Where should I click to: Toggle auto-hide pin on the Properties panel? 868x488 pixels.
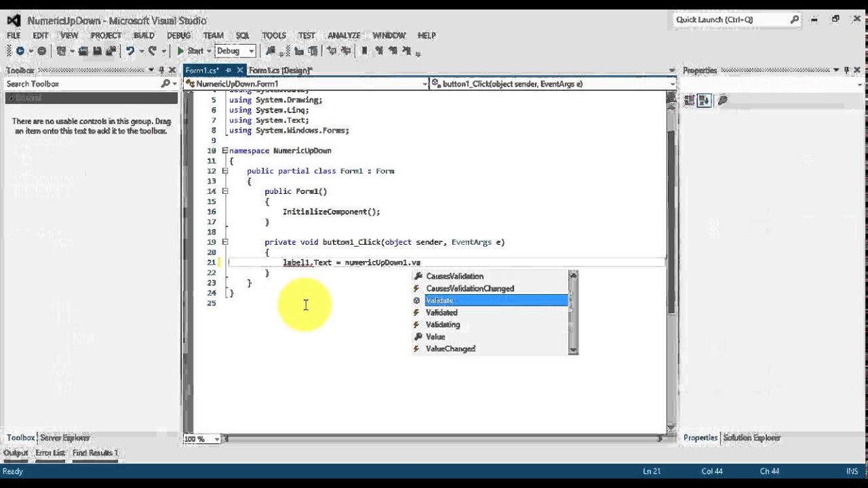846,70
